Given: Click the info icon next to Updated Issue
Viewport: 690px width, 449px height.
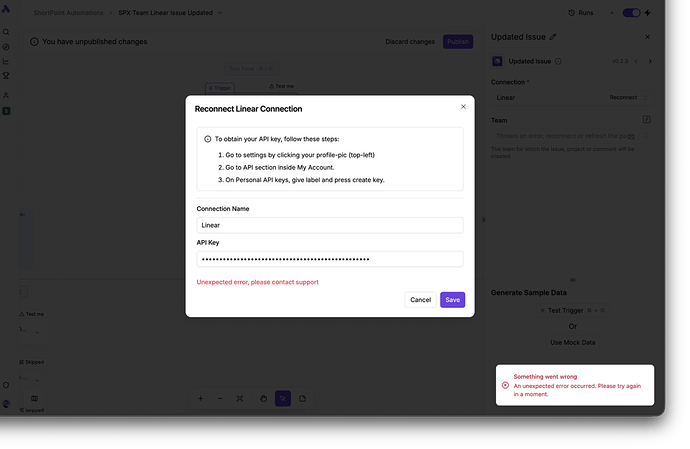Looking at the screenshot, I should click(x=558, y=61).
